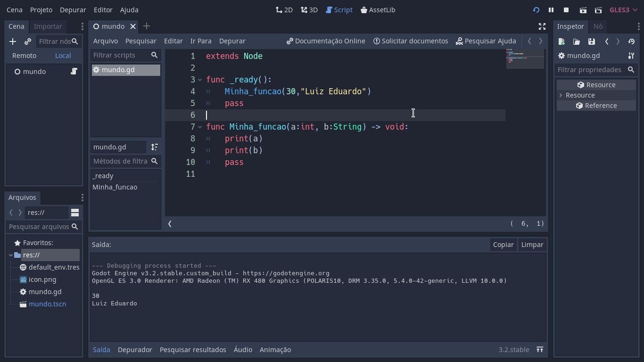The width and height of the screenshot is (644, 362).
Task: Click Pesquisar arquivos search field
Action: coord(44,227)
